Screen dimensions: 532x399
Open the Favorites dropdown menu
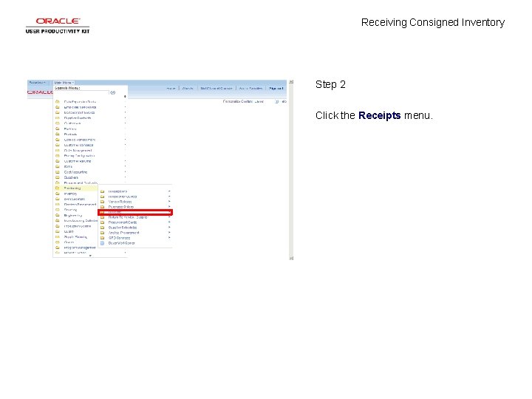pos(38,83)
